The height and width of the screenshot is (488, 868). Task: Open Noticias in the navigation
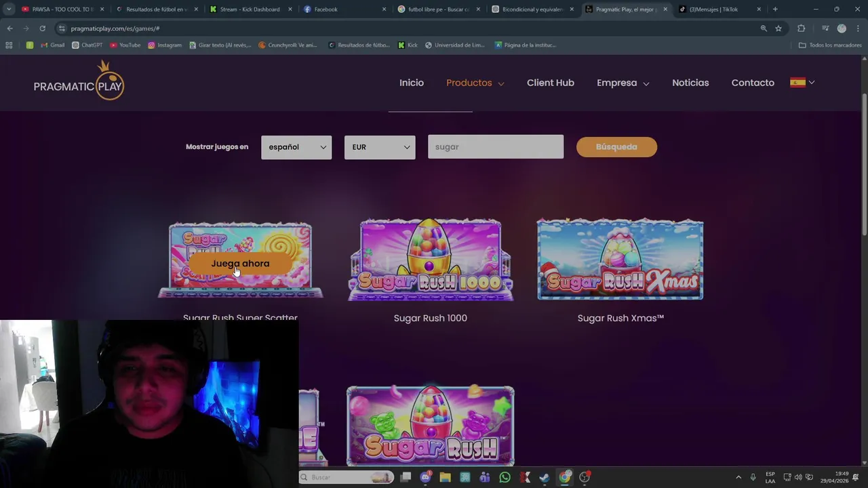(690, 83)
